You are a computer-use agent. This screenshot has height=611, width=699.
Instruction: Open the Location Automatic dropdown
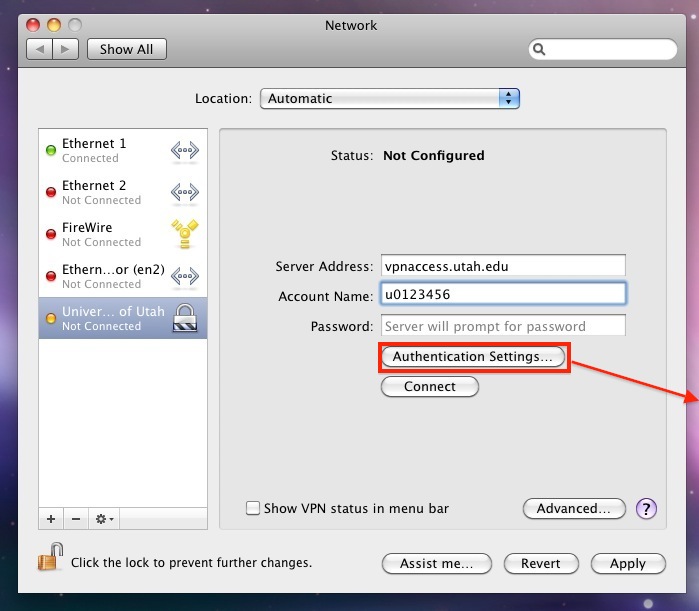tap(390, 98)
